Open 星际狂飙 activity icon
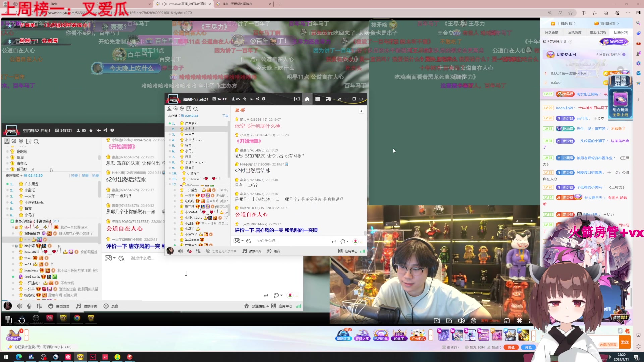This screenshot has width=644, height=362. [x=343, y=335]
